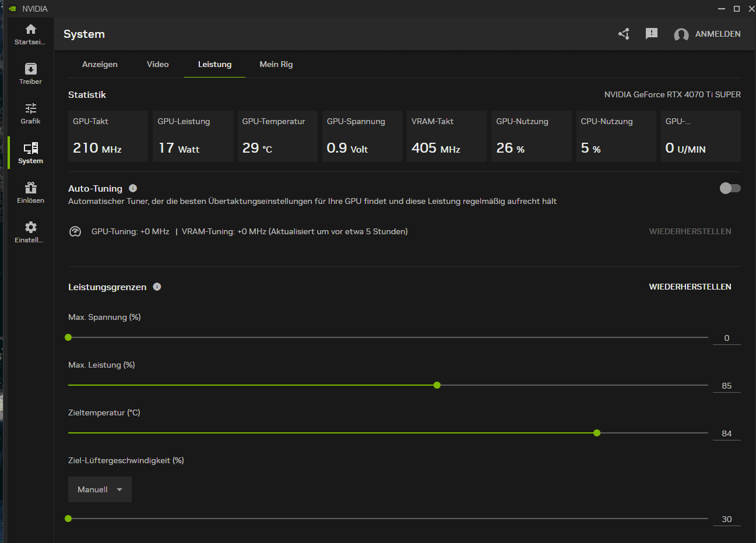The height and width of the screenshot is (543, 756).
Task: Minimize the NVIDIA window
Action: pos(722,9)
